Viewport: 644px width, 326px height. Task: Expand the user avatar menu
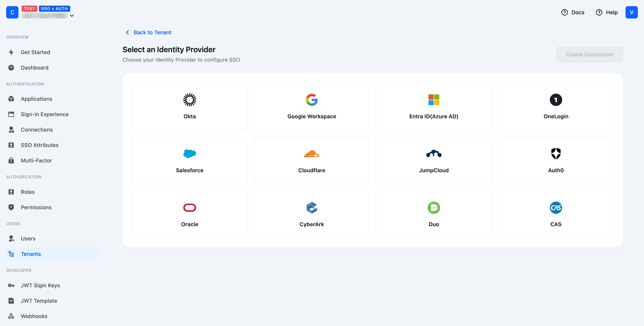click(631, 12)
